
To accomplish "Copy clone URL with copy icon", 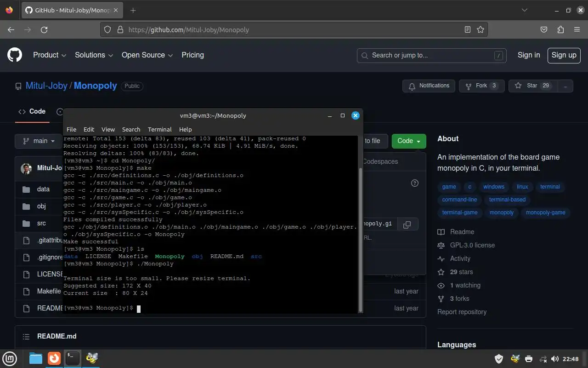I will point(407,224).
